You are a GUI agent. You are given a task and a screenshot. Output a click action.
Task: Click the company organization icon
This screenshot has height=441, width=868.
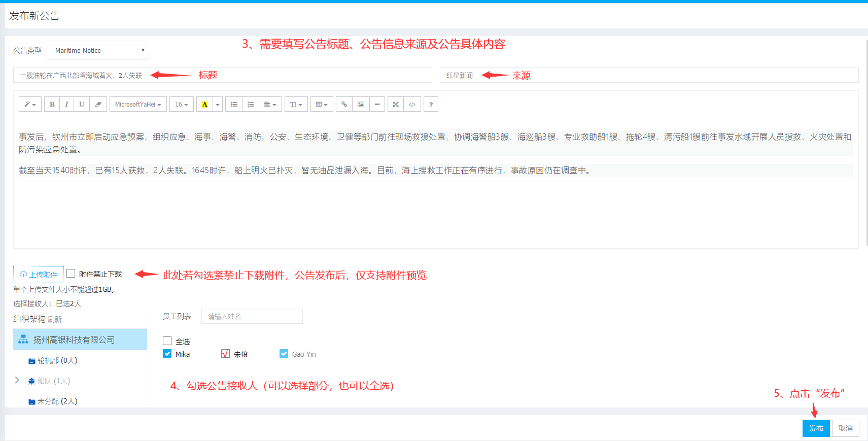[23, 340]
